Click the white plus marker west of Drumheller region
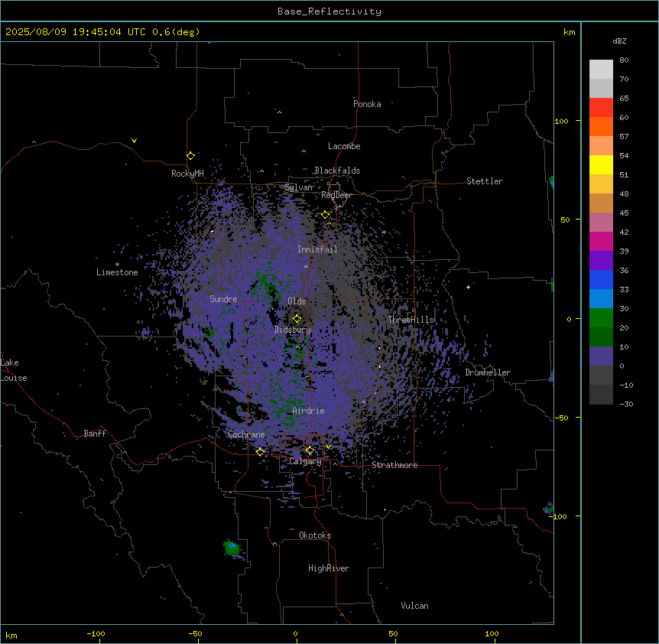 (468, 287)
